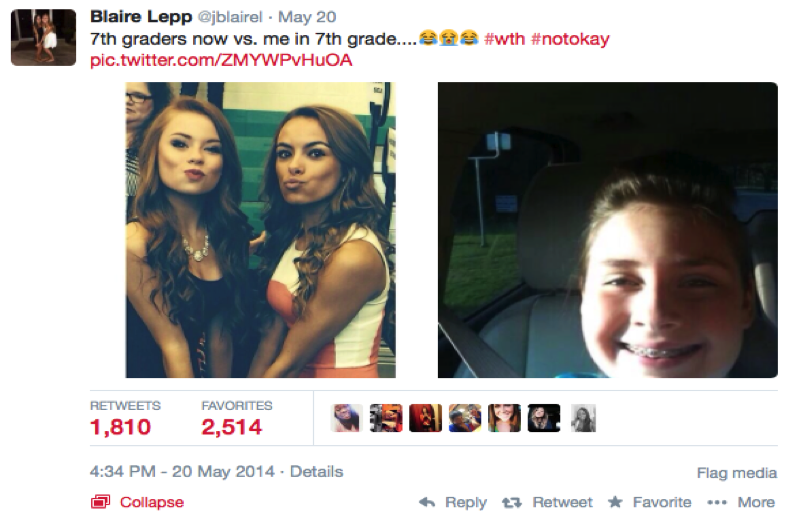Open the right selfie photo in car
Image resolution: width=788 pixels, height=525 pixels.
point(608,230)
